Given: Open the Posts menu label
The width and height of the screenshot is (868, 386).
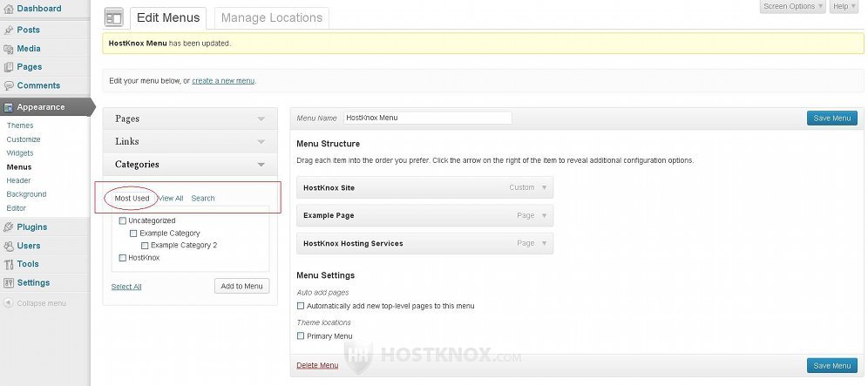Looking at the screenshot, I should (x=28, y=30).
